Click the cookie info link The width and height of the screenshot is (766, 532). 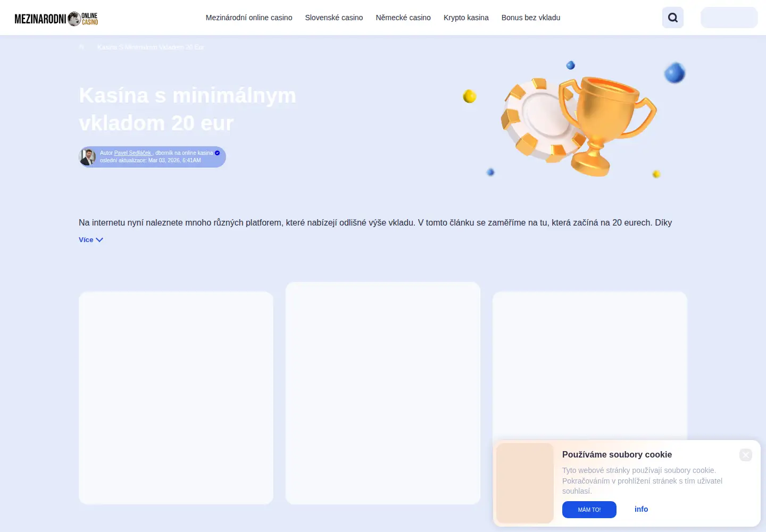pyautogui.click(x=641, y=509)
